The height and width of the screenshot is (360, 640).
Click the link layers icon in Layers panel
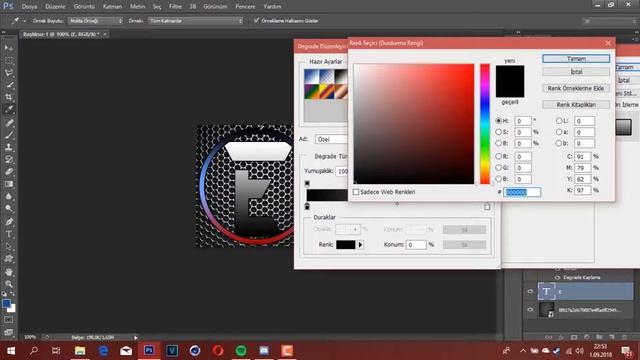tap(549, 337)
